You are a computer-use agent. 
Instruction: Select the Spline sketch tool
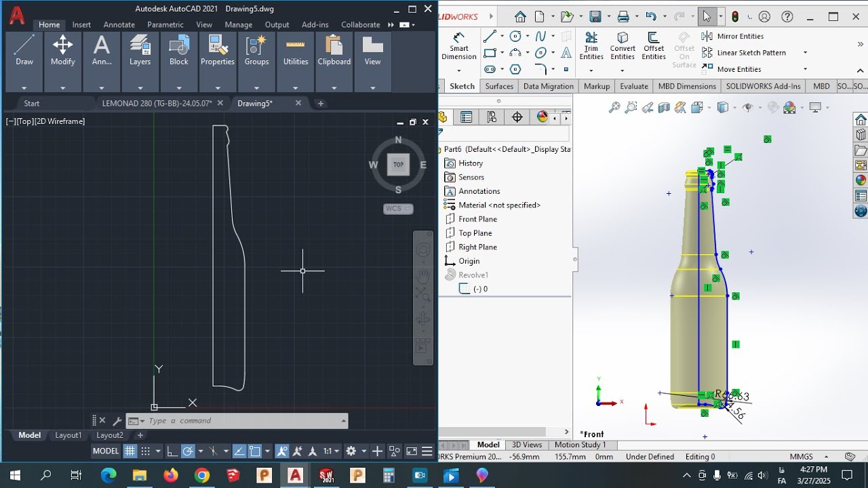[540, 37]
